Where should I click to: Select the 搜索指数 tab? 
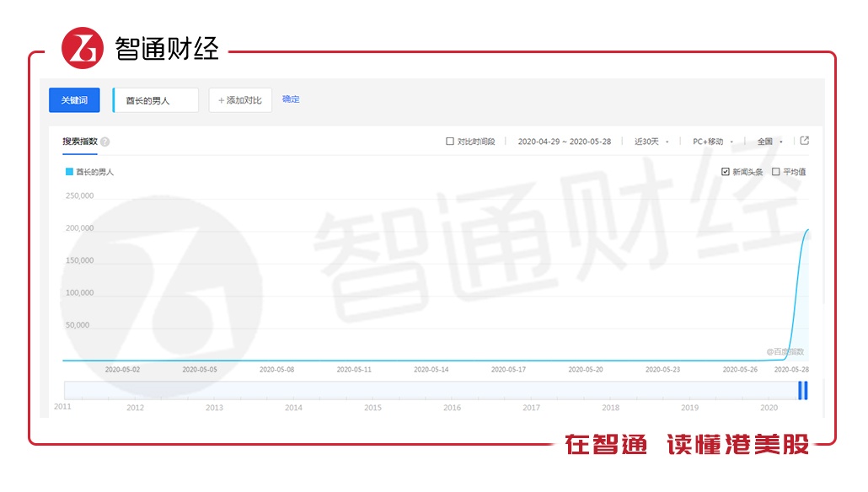pos(80,142)
